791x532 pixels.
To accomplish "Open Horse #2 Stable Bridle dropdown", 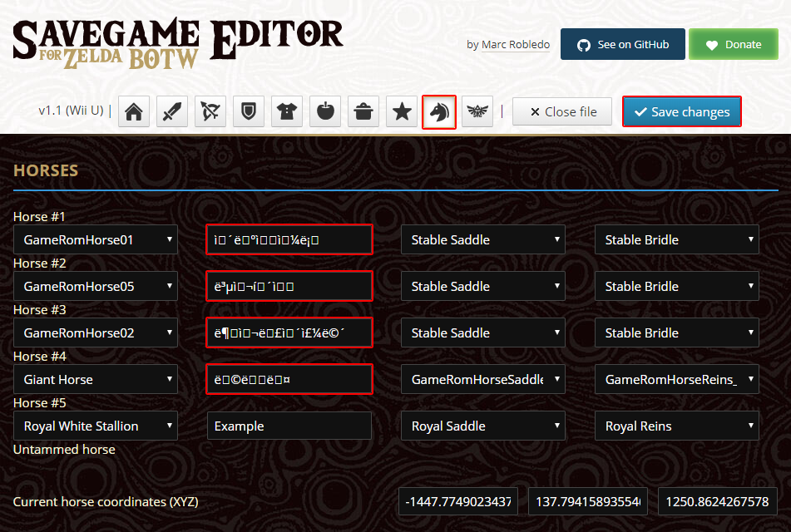I will click(x=676, y=286).
